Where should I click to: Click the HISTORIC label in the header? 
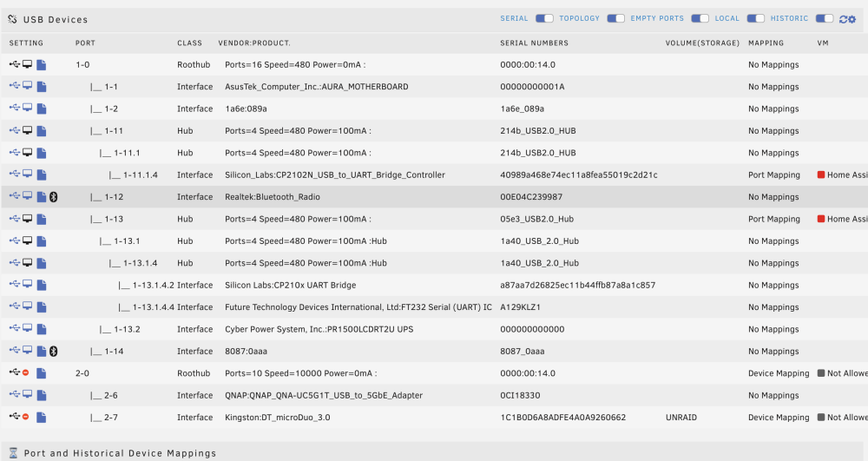pos(789,18)
